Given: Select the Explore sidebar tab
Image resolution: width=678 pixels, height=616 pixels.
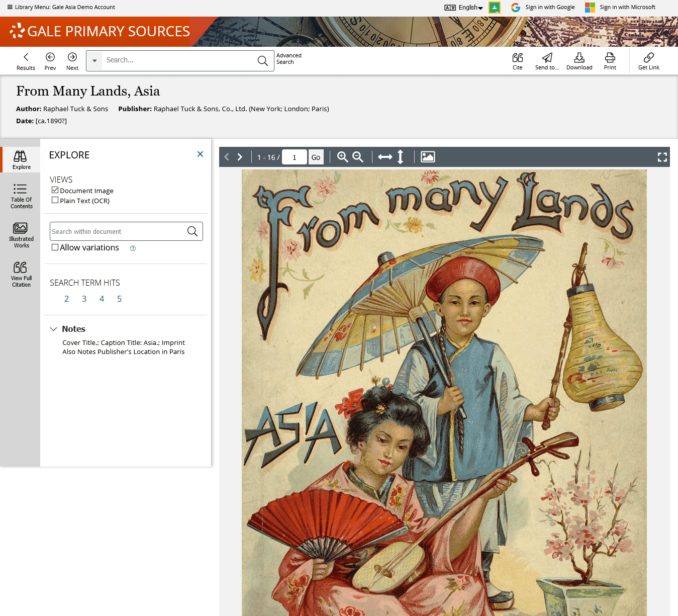Looking at the screenshot, I should coord(21,160).
